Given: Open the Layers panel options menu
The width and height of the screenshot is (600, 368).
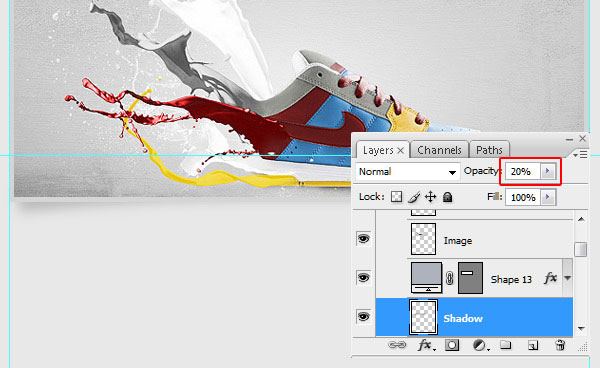Looking at the screenshot, I should 580,155.
